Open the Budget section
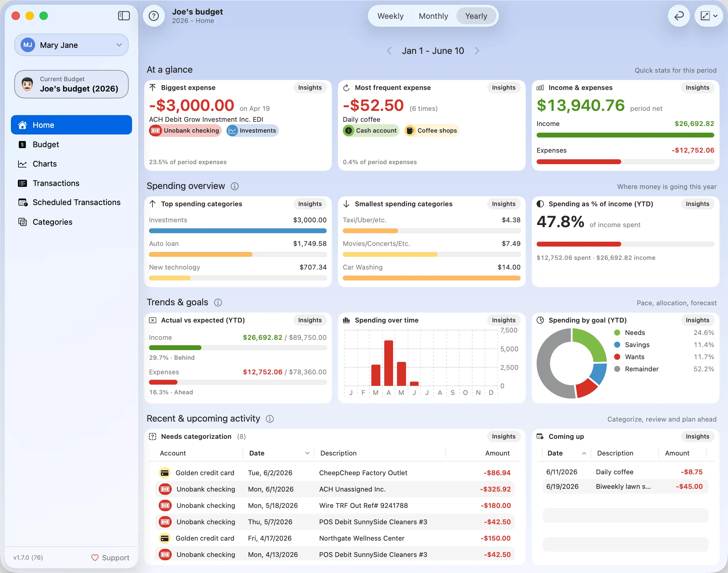728x573 pixels. tap(71, 144)
